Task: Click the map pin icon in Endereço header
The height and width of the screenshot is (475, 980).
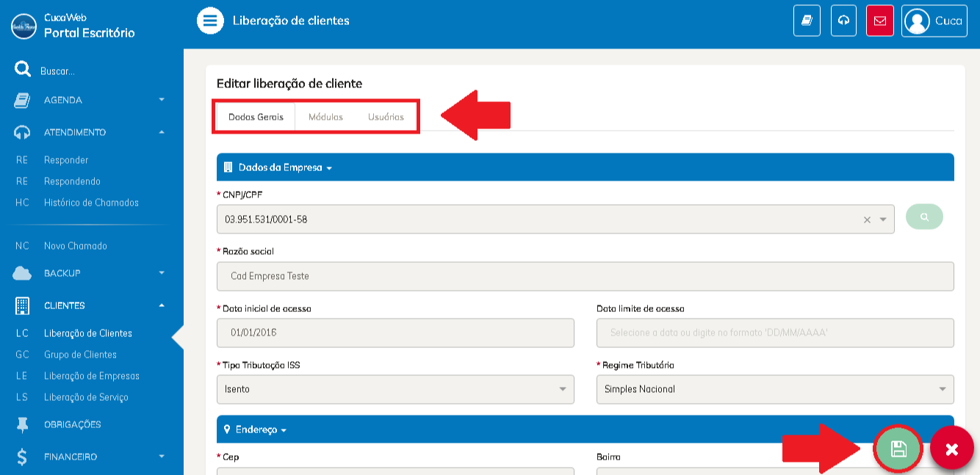Action: point(228,429)
